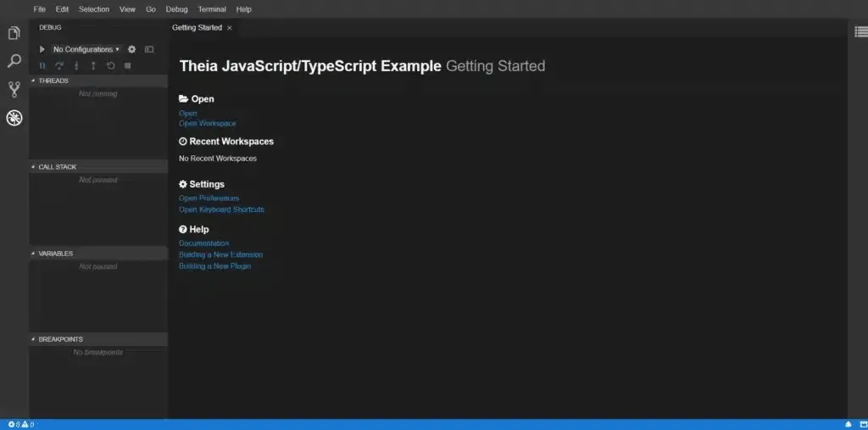Click the 'No Recent Workspaces' text

(218, 159)
